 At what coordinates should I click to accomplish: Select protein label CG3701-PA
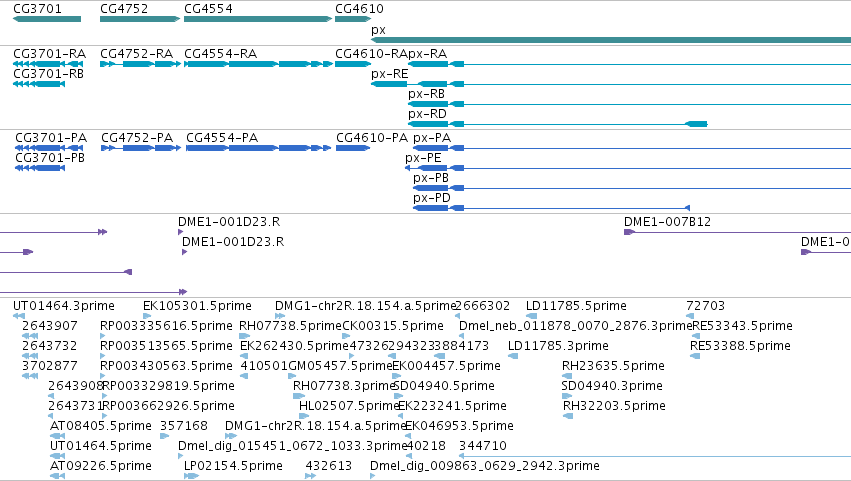[51, 138]
